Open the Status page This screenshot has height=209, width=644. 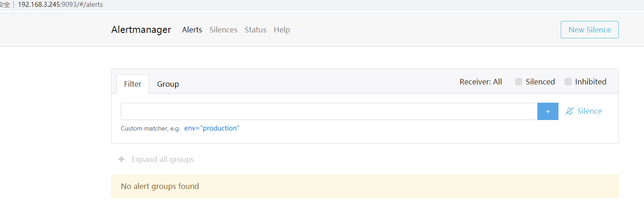tap(255, 30)
